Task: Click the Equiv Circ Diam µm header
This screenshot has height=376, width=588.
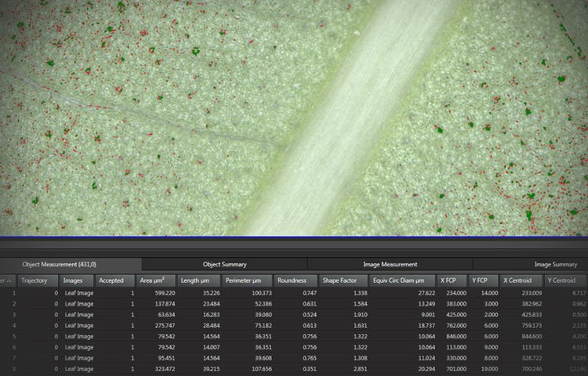Action: 403,280
